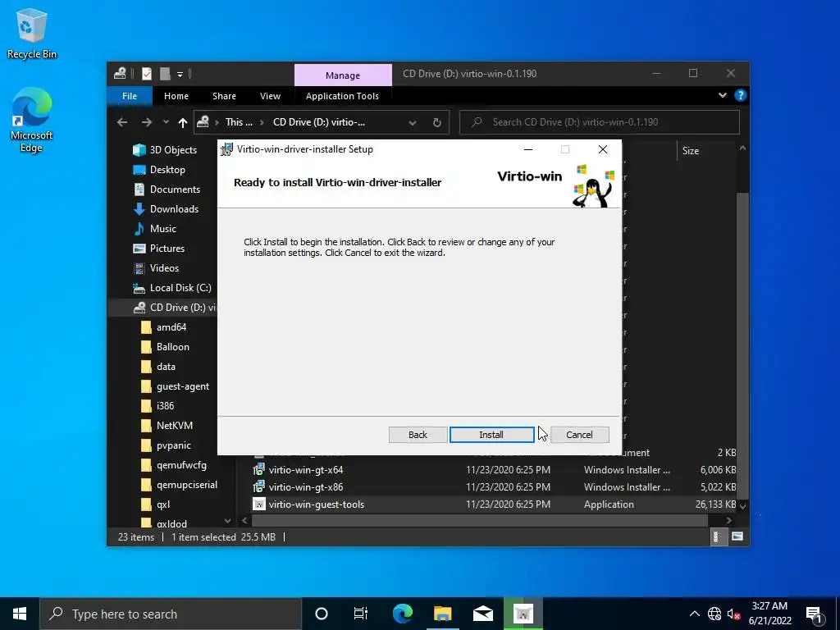Select the Application Tools tab

tap(342, 96)
